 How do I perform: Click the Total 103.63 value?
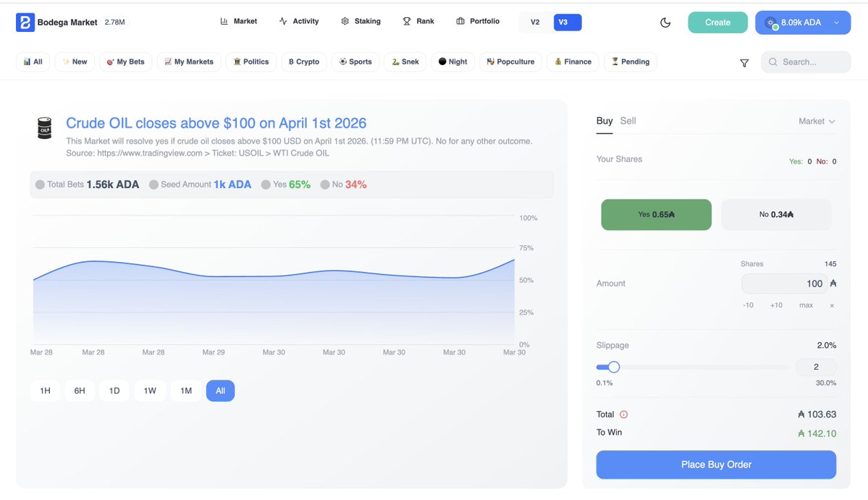tap(817, 415)
